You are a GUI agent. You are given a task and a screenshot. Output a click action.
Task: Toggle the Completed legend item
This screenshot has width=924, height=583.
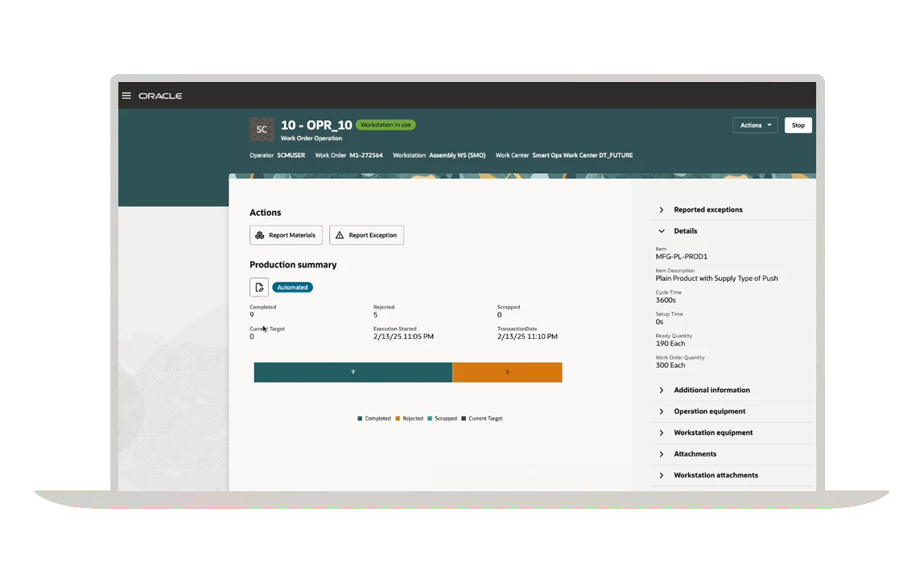[374, 419]
